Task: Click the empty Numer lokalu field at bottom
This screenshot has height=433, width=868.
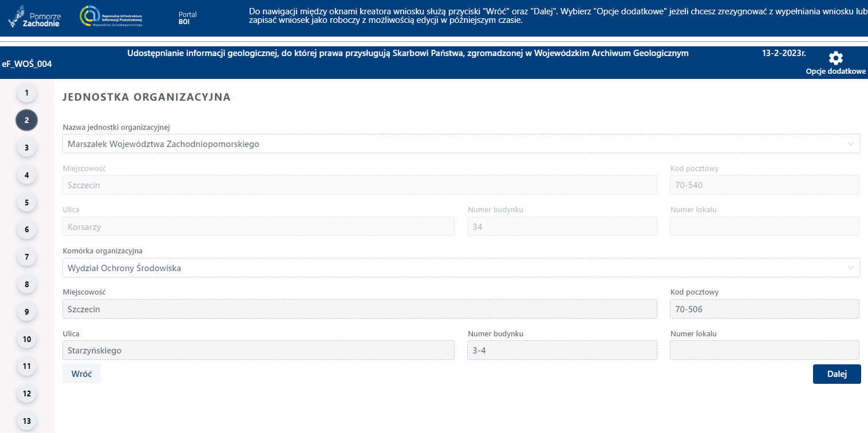Action: [764, 350]
